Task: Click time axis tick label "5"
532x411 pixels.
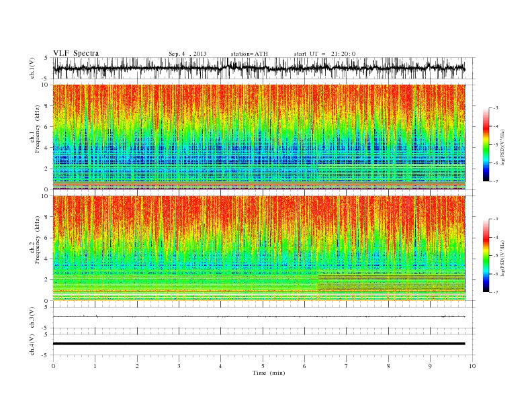Action: click(x=263, y=366)
